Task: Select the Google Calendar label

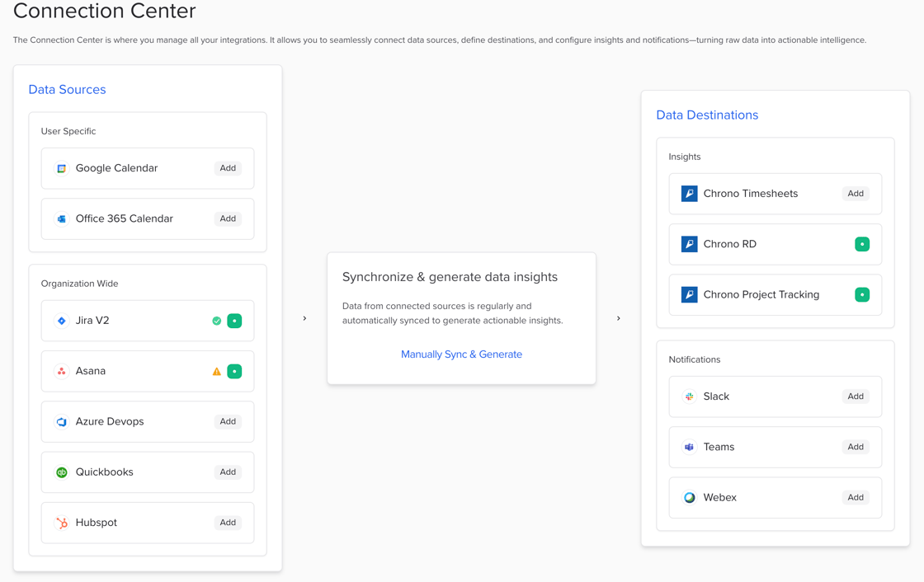Action: click(116, 168)
